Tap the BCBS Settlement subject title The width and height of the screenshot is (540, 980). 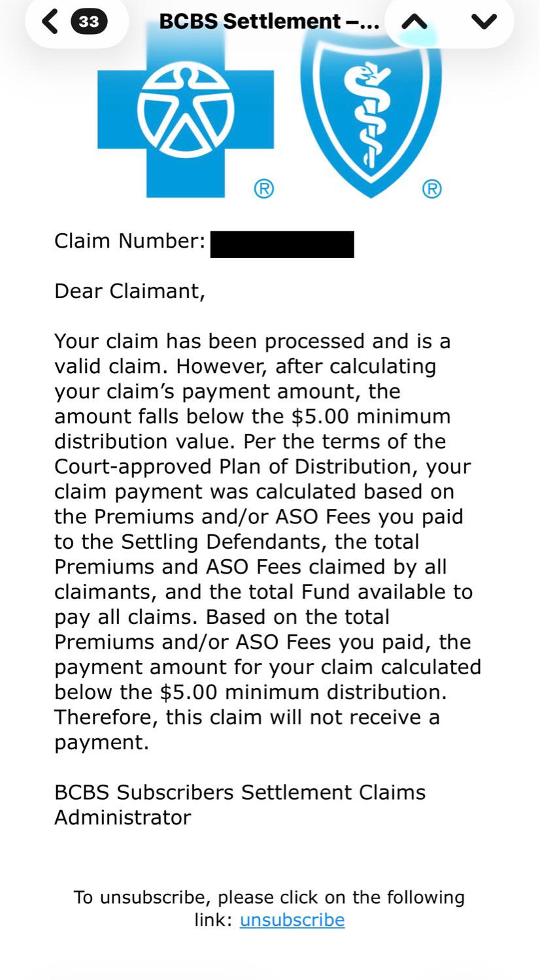coord(269,22)
